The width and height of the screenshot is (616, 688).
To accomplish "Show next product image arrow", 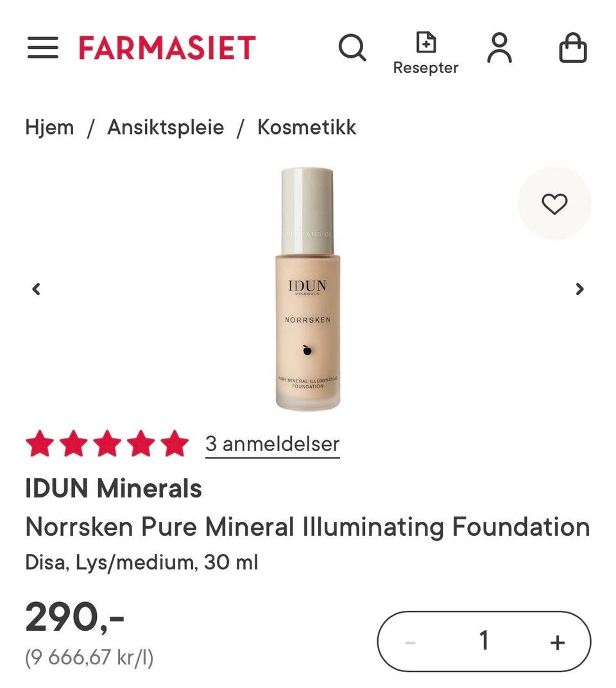I will pyautogui.click(x=579, y=289).
